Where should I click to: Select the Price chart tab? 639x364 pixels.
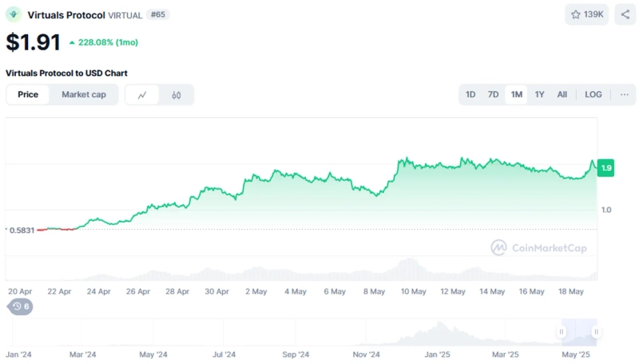tap(28, 94)
